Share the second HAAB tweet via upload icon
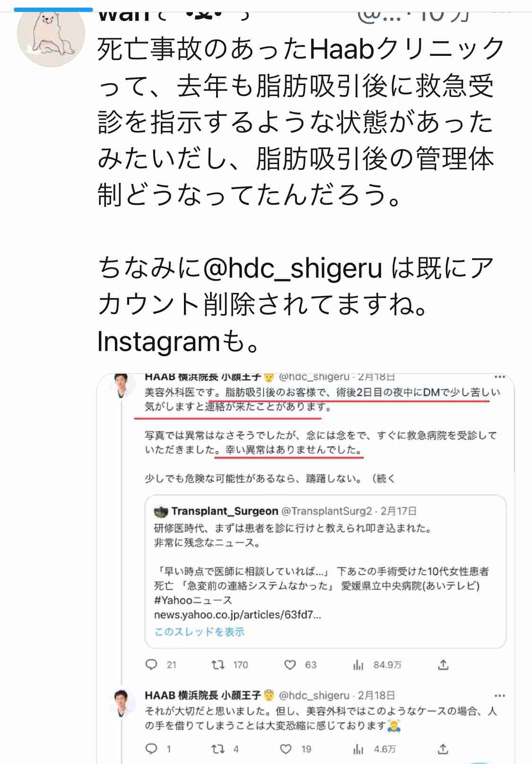Screen dimensions: 532x764 click(443, 749)
